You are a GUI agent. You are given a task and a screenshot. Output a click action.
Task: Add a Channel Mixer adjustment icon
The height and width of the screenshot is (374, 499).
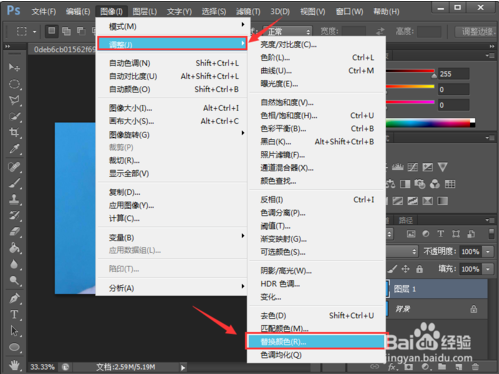pyautogui.click(x=435, y=184)
